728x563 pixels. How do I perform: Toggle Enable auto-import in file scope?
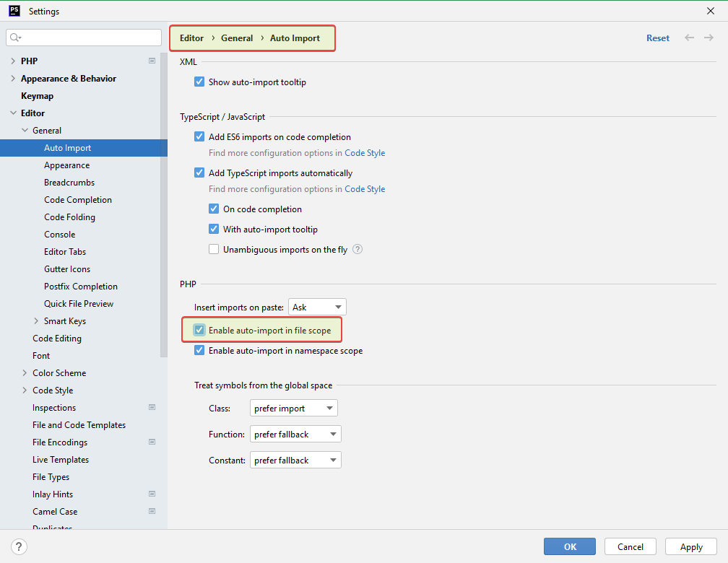[x=199, y=330]
